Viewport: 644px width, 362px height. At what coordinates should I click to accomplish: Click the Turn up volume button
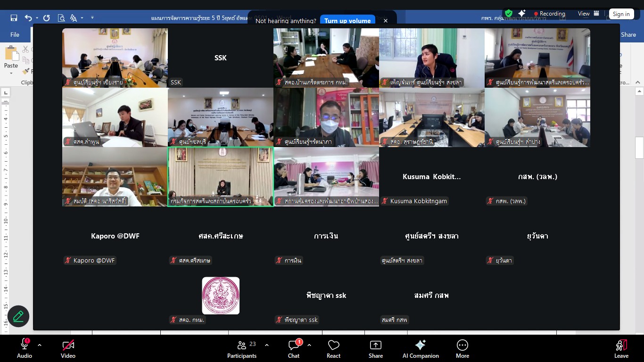tap(347, 21)
